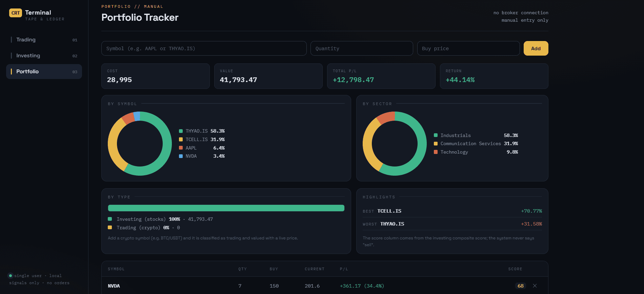Click the NVDA symbol in table

coord(114,286)
